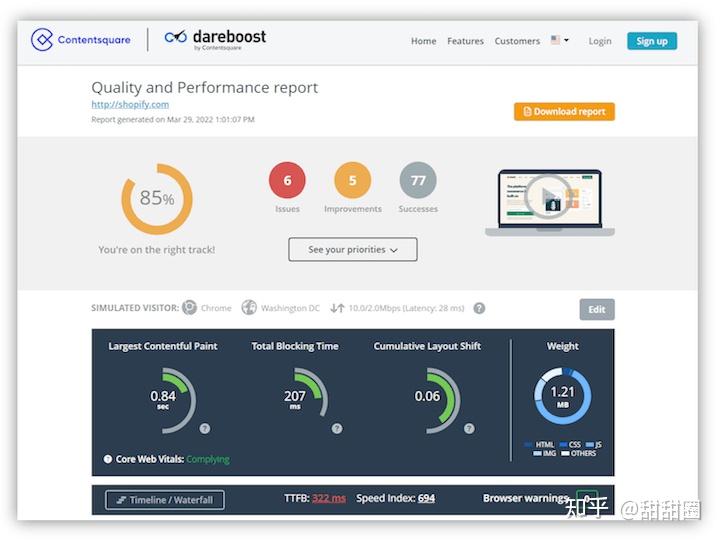The width and height of the screenshot is (720, 540).
Task: Select the orange 5 Improvements badge
Action: point(352,180)
